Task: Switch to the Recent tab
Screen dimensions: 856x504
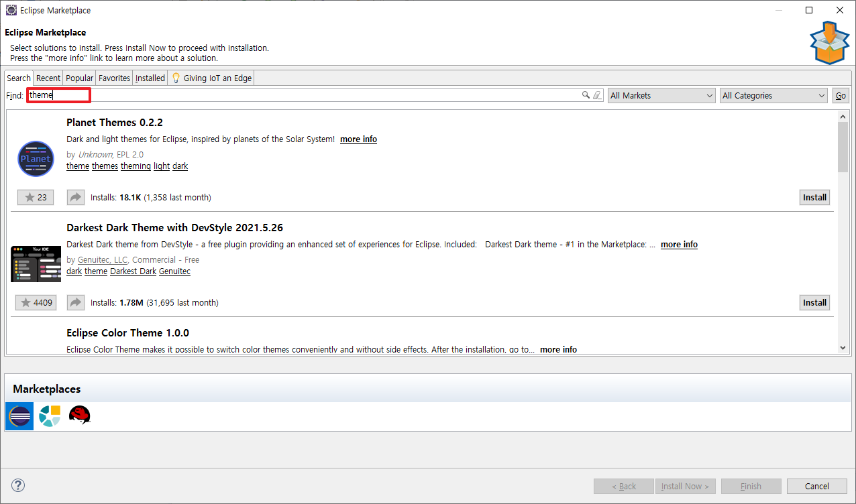Action: click(x=48, y=78)
